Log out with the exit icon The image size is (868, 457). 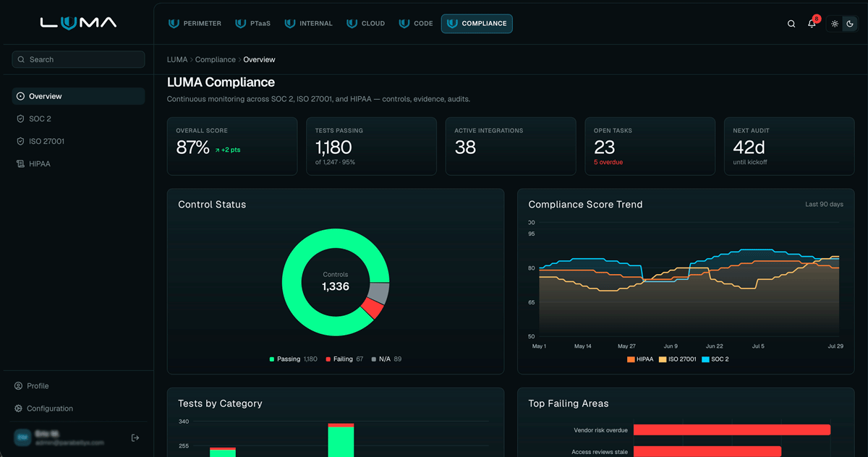pyautogui.click(x=135, y=437)
